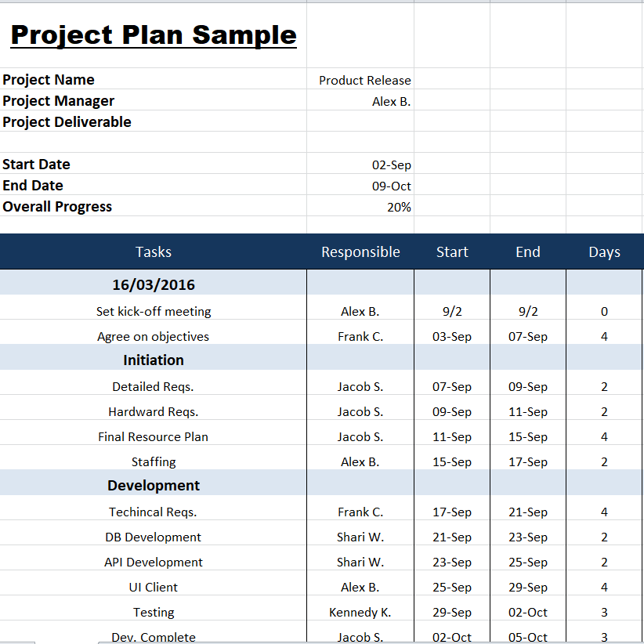Screen dimensions: 644x644
Task: Click the empty Project Deliverable value cell
Action: pos(360,122)
